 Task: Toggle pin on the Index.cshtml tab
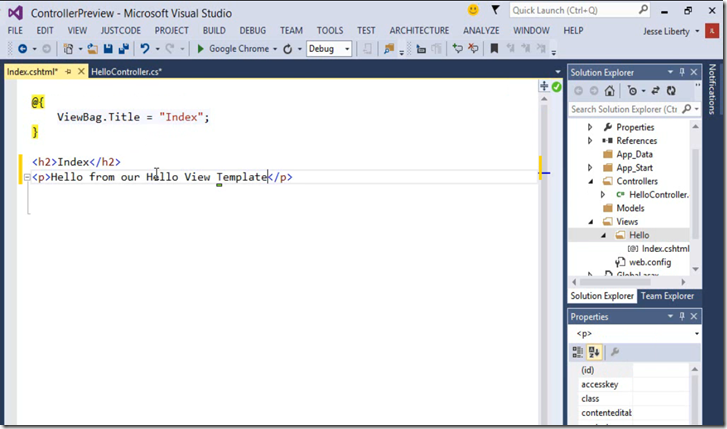click(68, 71)
